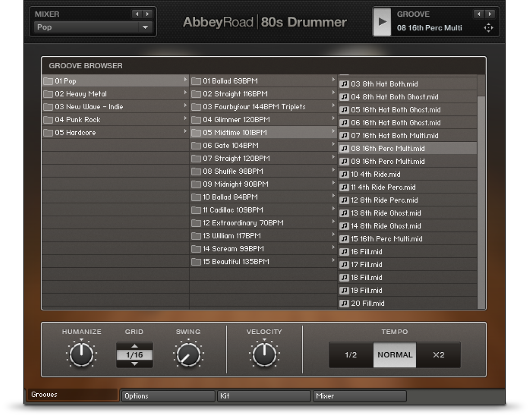The height and width of the screenshot is (420, 530).
Task: Open the 01 Ballad 69BPM folder
Action: [x=263, y=81]
